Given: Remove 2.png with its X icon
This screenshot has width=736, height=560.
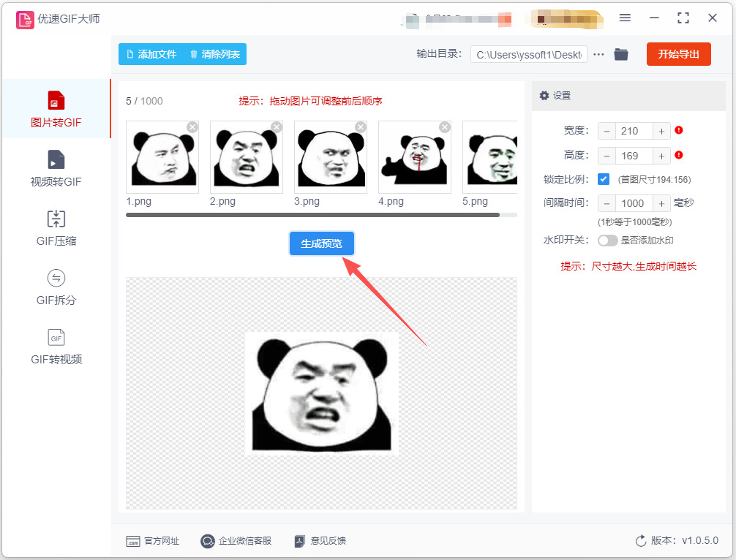Looking at the screenshot, I should click(x=277, y=127).
